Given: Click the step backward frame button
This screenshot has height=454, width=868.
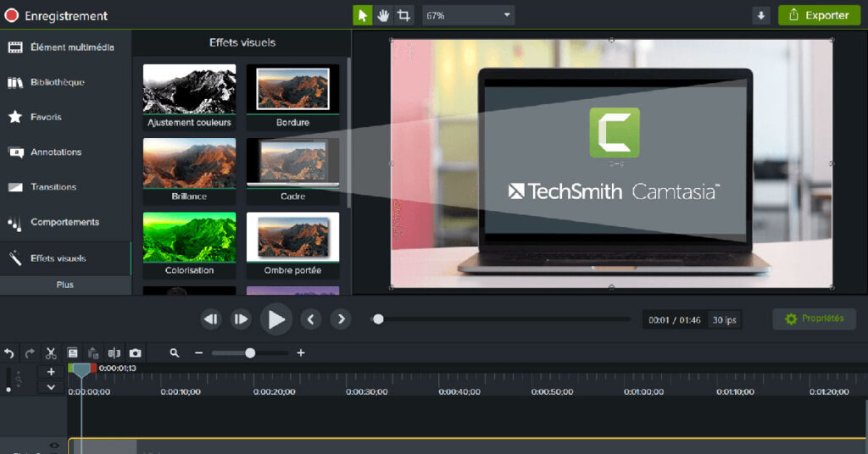Looking at the screenshot, I should click(x=211, y=319).
